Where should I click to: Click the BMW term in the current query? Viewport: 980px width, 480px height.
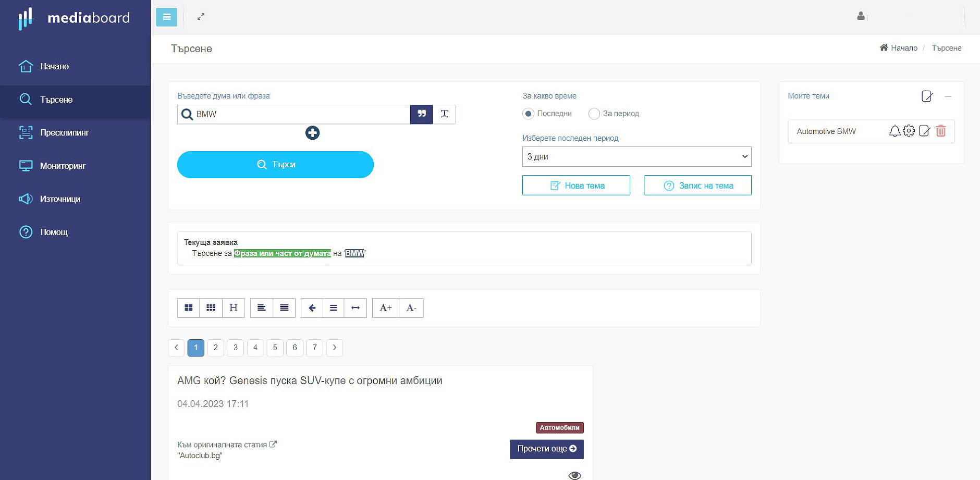click(x=354, y=253)
